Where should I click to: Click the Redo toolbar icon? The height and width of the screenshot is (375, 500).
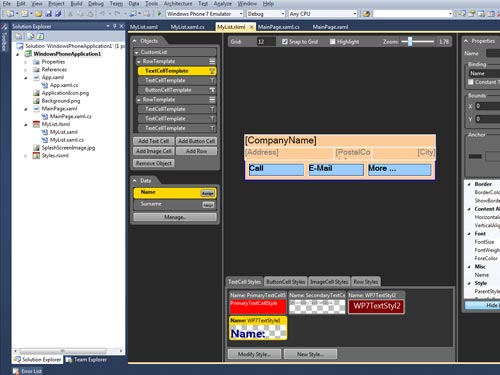tap(117, 14)
